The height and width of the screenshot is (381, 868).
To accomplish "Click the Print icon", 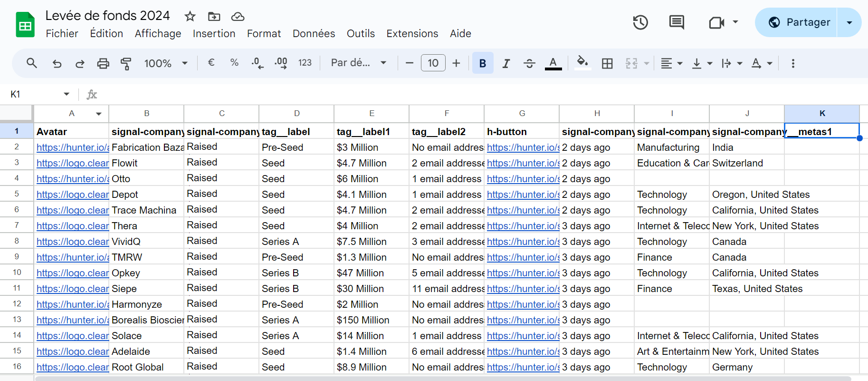I will point(103,63).
